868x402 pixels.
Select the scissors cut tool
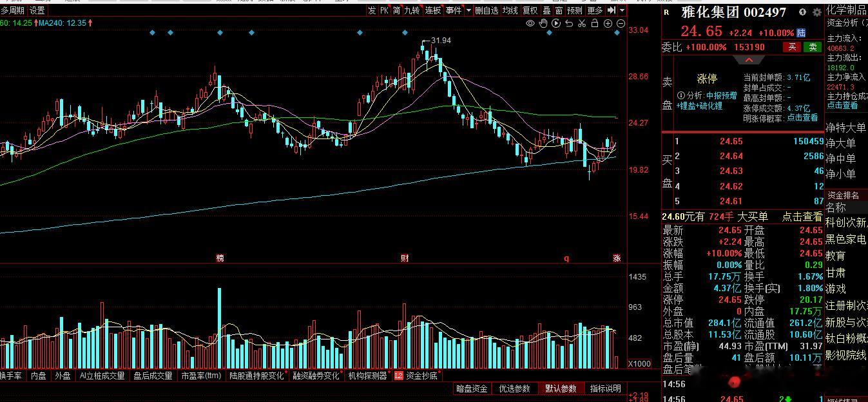582,23
